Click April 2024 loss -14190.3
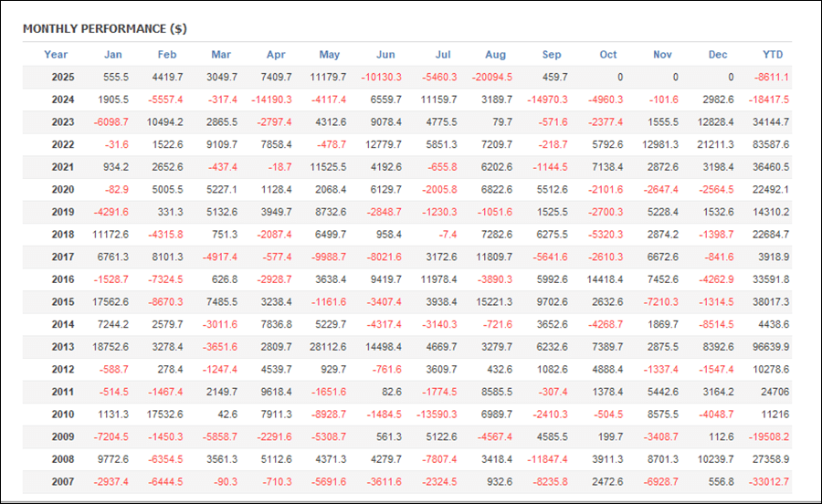This screenshot has height=504, width=822. tap(274, 100)
